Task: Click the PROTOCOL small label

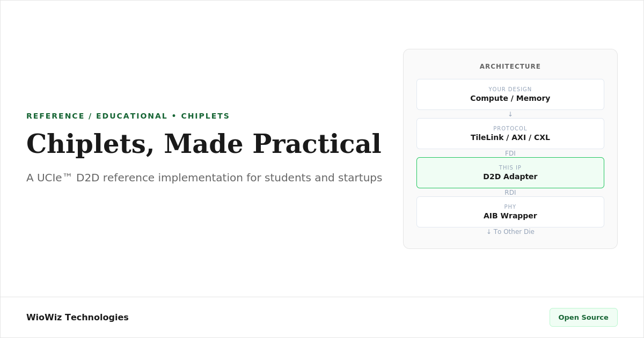Action: 510,129
